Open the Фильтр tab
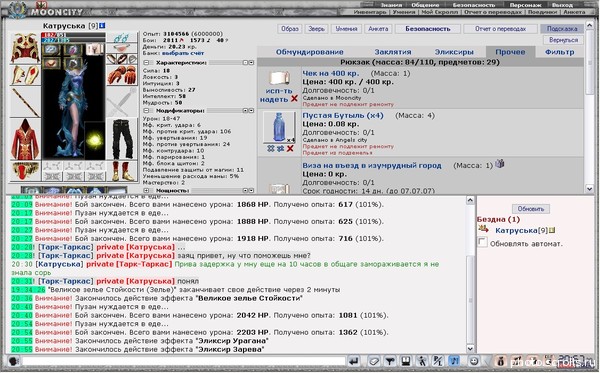The image size is (600, 373). (x=559, y=52)
